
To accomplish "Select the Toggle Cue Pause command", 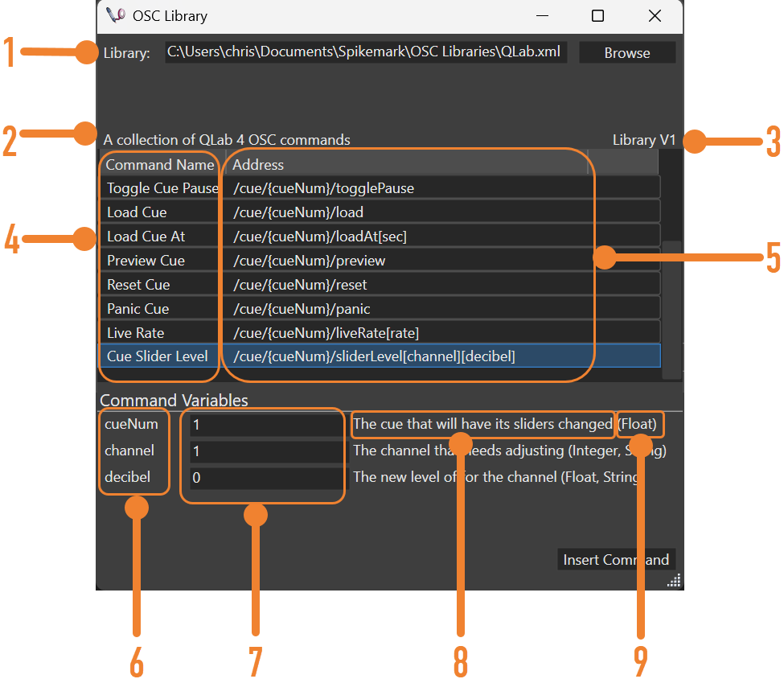I will point(159,187).
